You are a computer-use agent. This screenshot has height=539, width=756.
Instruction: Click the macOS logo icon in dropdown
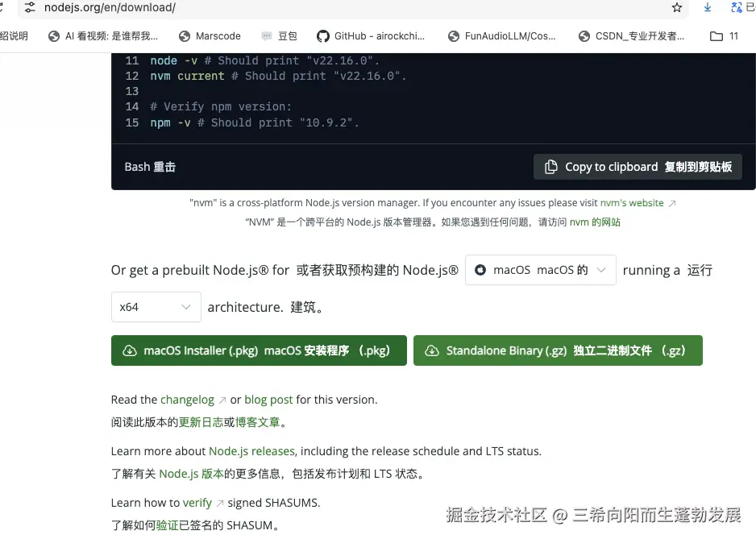point(480,270)
